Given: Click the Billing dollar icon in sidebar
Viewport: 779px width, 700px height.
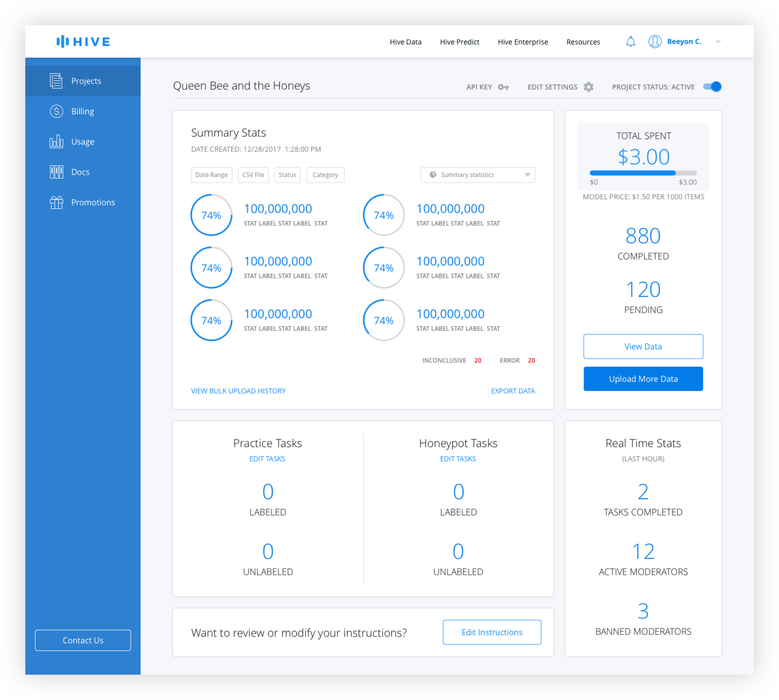Looking at the screenshot, I should [56, 111].
